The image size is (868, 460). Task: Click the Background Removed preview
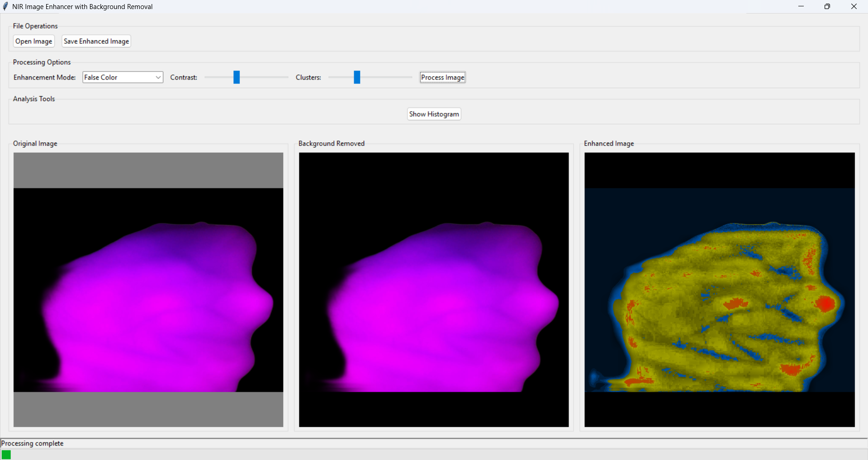pyautogui.click(x=434, y=290)
